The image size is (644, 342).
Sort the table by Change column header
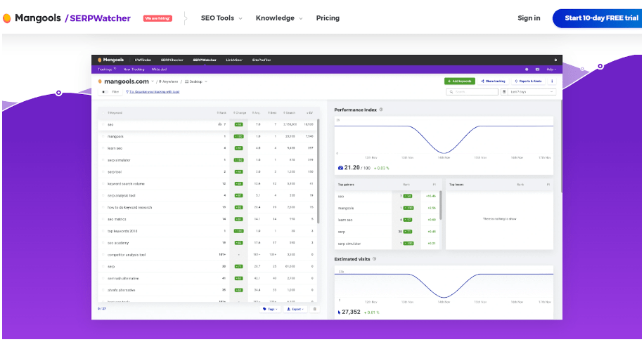(x=240, y=113)
